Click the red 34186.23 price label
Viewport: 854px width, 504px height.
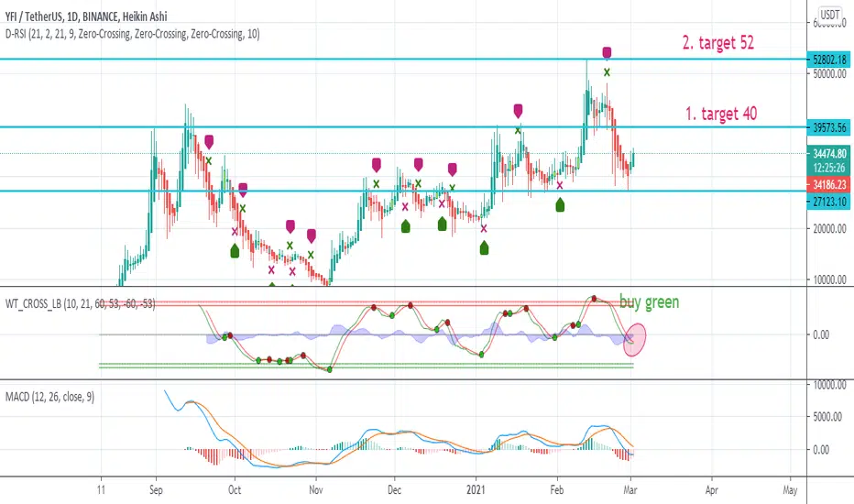[x=829, y=185]
